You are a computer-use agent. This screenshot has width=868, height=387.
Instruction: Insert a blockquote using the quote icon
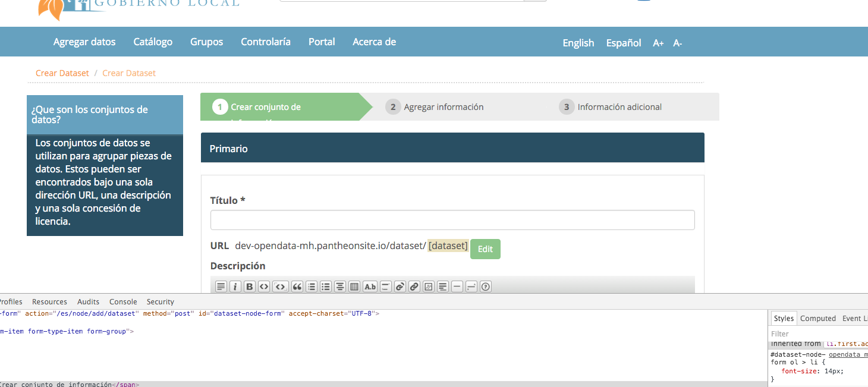[297, 287]
